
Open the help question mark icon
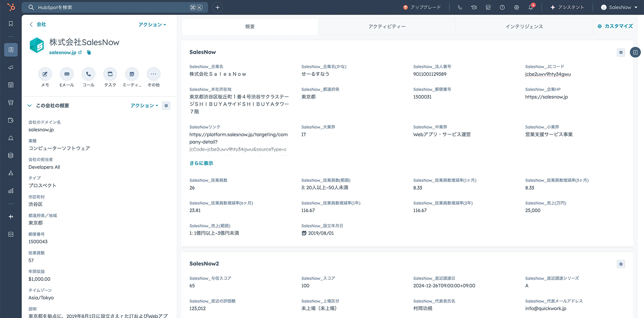click(x=502, y=7)
